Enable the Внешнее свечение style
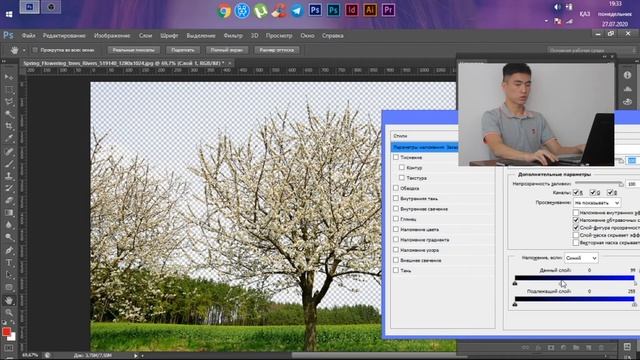The image size is (640, 360). [x=396, y=260]
